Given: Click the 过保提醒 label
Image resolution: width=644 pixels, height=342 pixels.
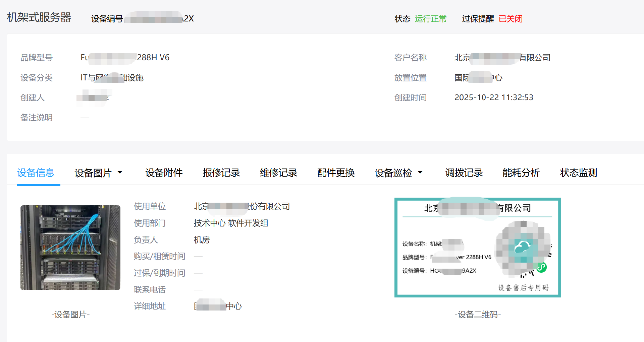Looking at the screenshot, I should point(478,19).
